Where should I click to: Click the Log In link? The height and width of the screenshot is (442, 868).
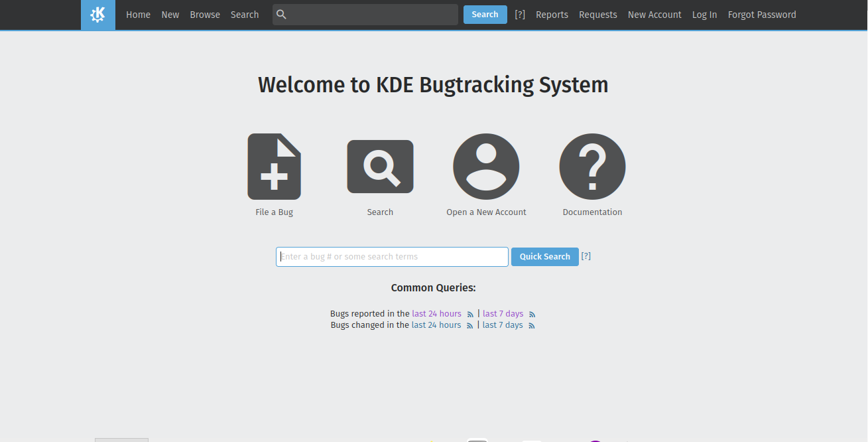704,15
